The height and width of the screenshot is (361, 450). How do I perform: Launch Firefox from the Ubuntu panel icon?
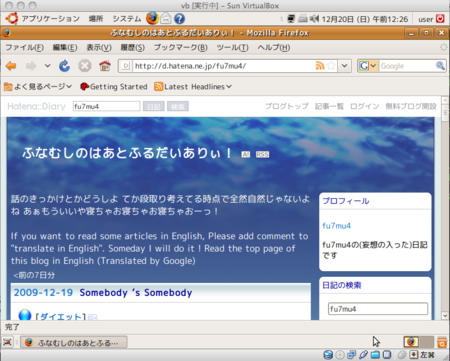[152, 18]
